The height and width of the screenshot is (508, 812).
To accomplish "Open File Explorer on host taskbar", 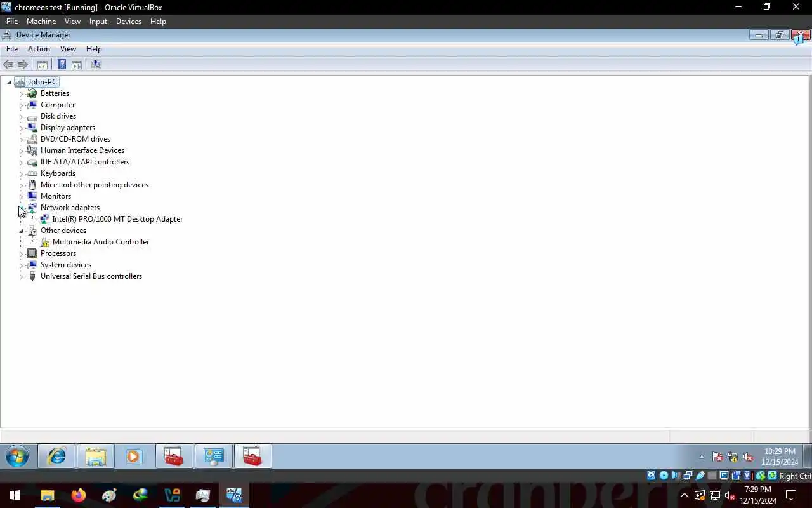I will [48, 495].
